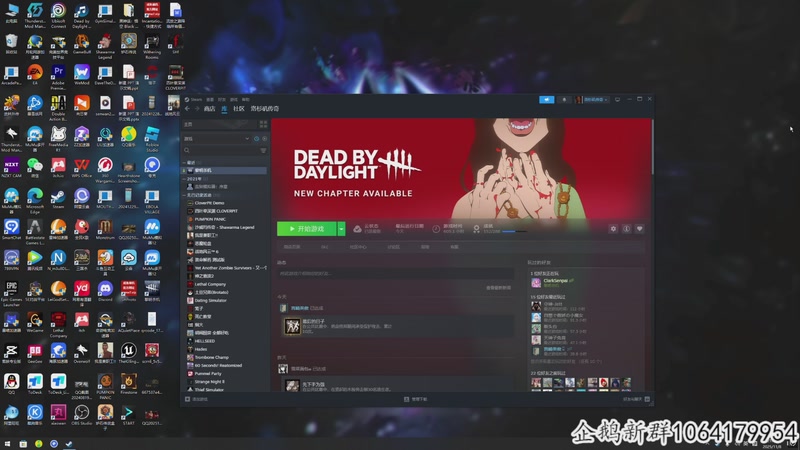Viewport: 800px width, 450px height.
Task: Open Windows Start menu
Action: 7,444
